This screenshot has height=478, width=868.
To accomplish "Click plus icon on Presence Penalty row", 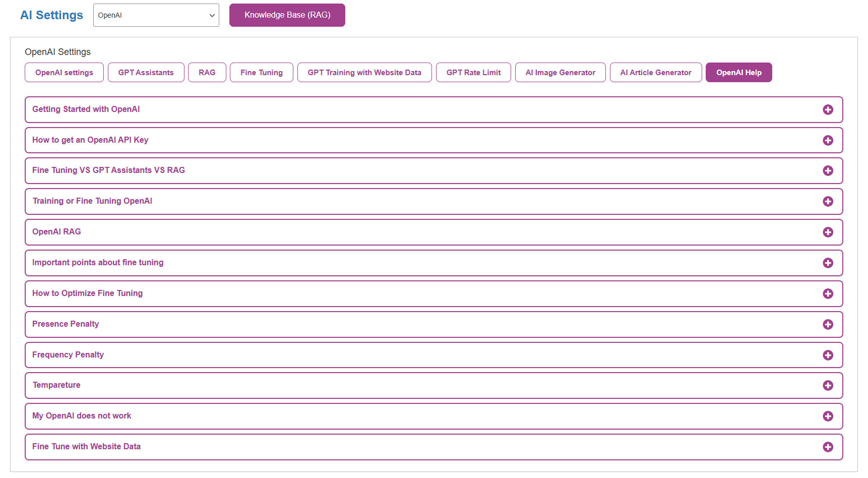I will pos(828,325).
